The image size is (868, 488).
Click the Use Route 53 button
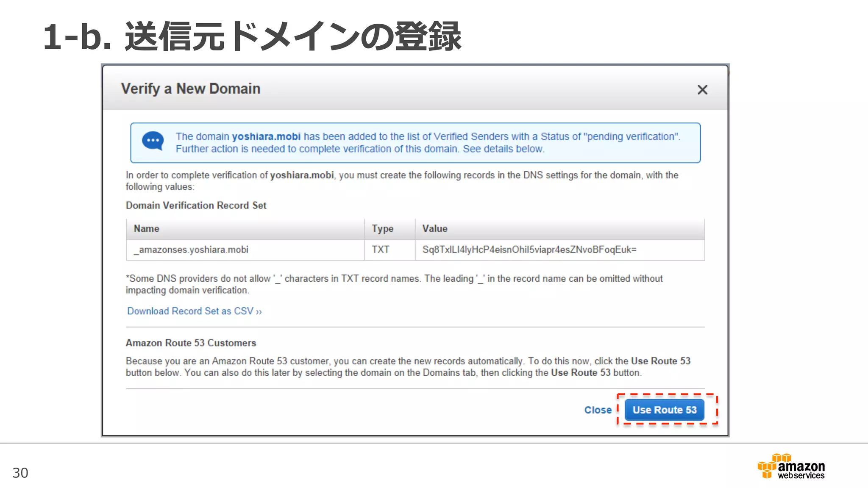[664, 410]
